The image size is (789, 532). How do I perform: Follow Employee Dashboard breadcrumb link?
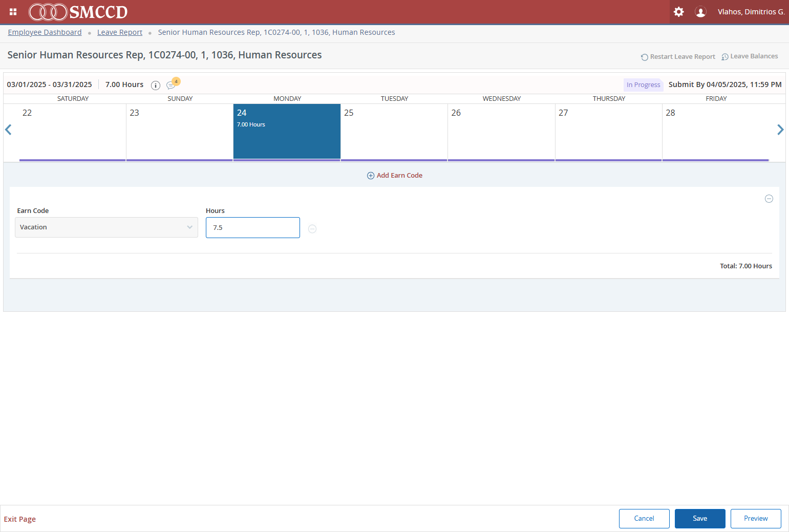[45, 32]
